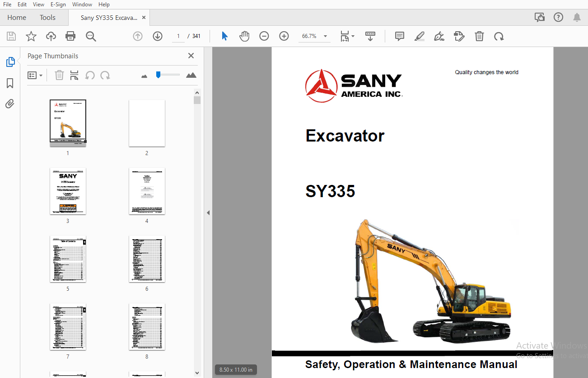Open the extract pages tool in thumbnails
Viewport: 588px width, 378px height.
[x=75, y=75]
